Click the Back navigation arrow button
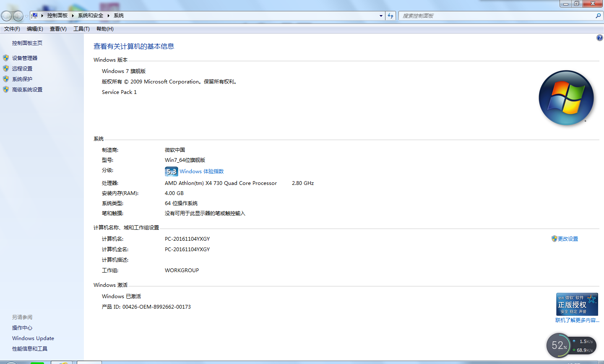 click(6, 16)
